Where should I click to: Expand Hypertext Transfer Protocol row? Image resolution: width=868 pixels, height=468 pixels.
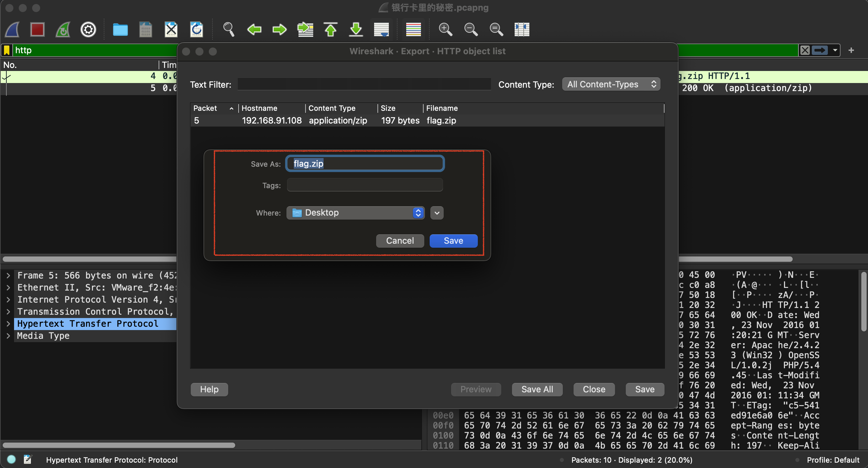pos(8,324)
